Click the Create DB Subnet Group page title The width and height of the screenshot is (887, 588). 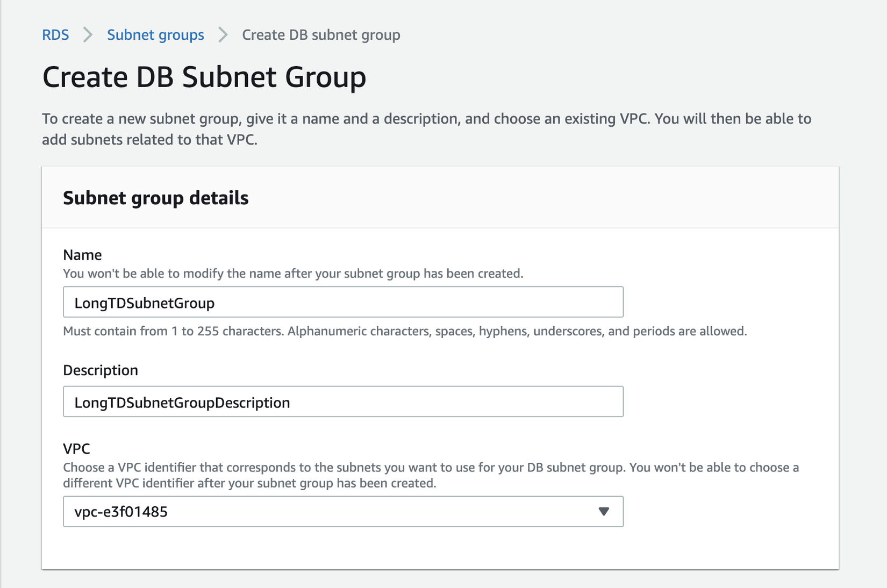(x=204, y=77)
